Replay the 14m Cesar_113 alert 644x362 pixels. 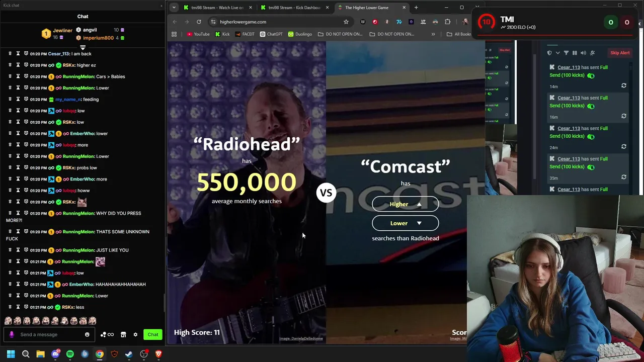(x=624, y=85)
